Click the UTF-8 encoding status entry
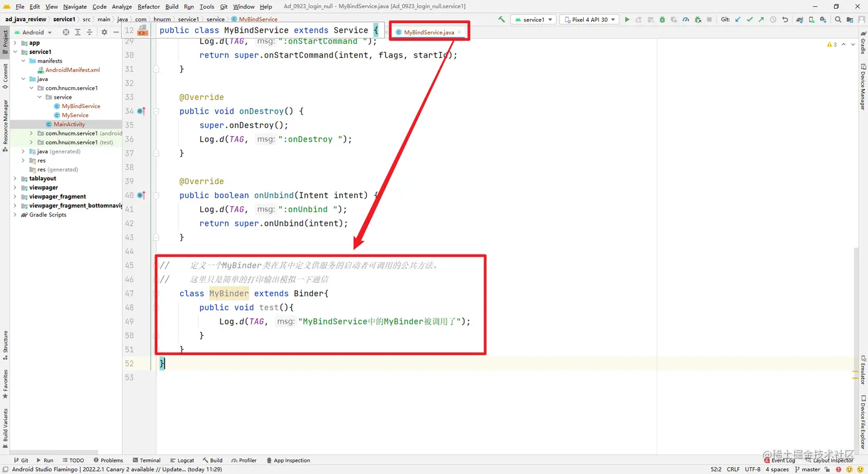This screenshot has width=868, height=474. pos(753,469)
